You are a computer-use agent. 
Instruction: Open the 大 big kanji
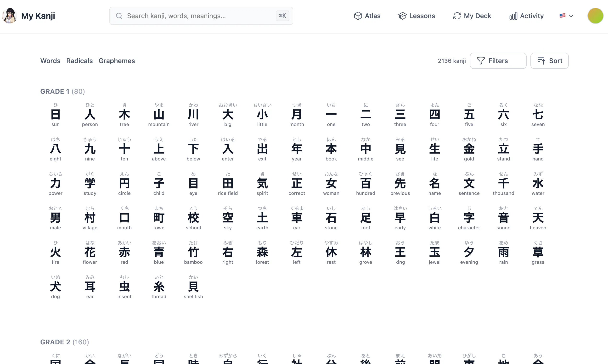pyautogui.click(x=228, y=115)
